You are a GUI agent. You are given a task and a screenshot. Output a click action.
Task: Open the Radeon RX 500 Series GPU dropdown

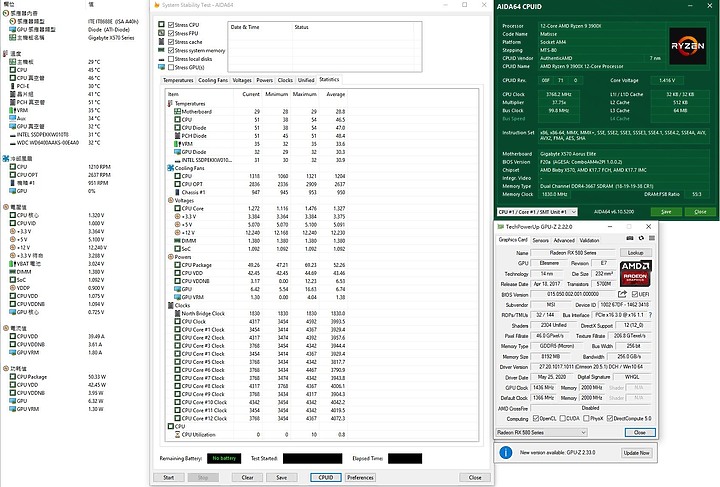pos(541,433)
